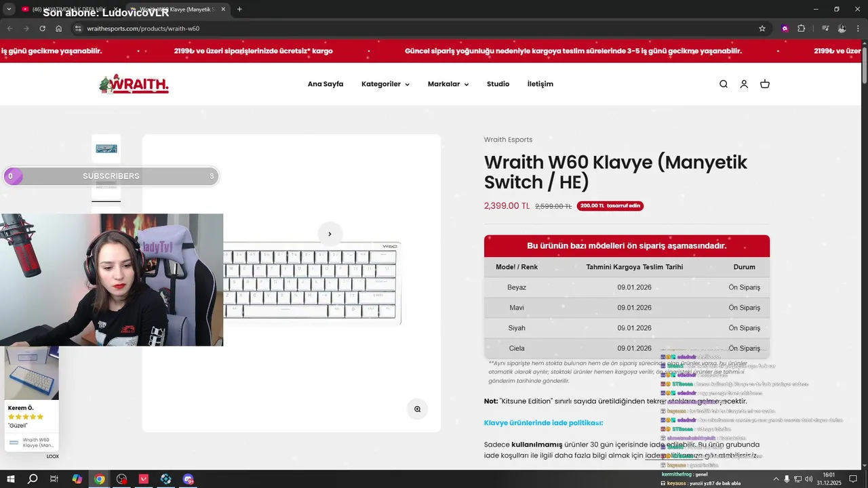Screen dimensions: 868x488
Task: Click the '200.00 TL tasarruf edin' badge
Action: coord(610,206)
